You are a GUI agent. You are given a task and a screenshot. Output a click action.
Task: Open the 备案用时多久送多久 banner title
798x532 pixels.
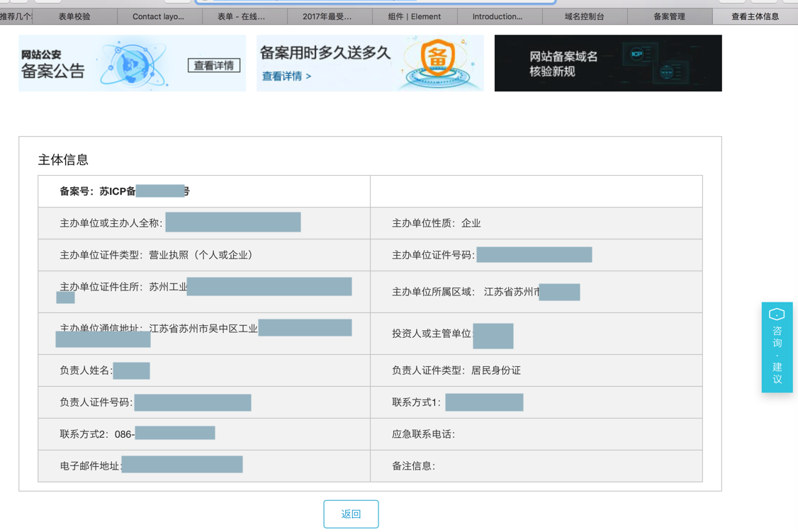coord(325,53)
